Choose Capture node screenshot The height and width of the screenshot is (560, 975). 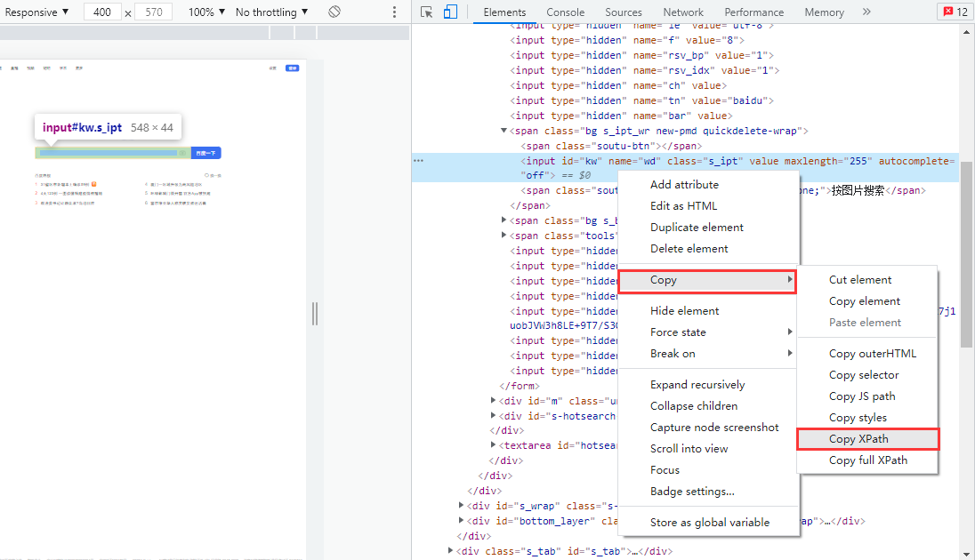coord(708,428)
